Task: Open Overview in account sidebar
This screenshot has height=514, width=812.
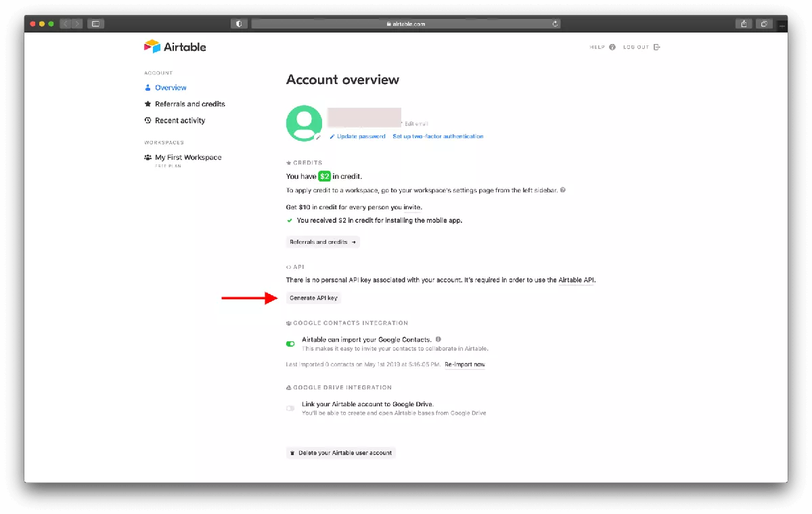Action: (171, 87)
